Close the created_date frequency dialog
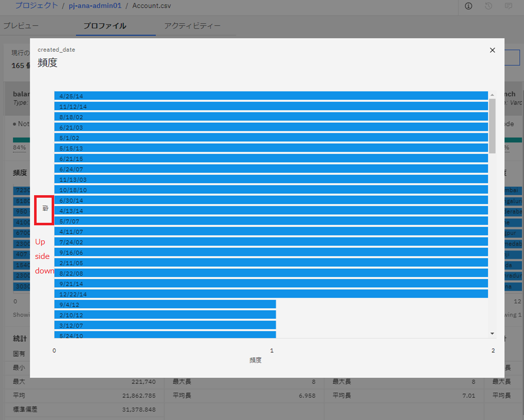This screenshot has width=524, height=420. (492, 50)
